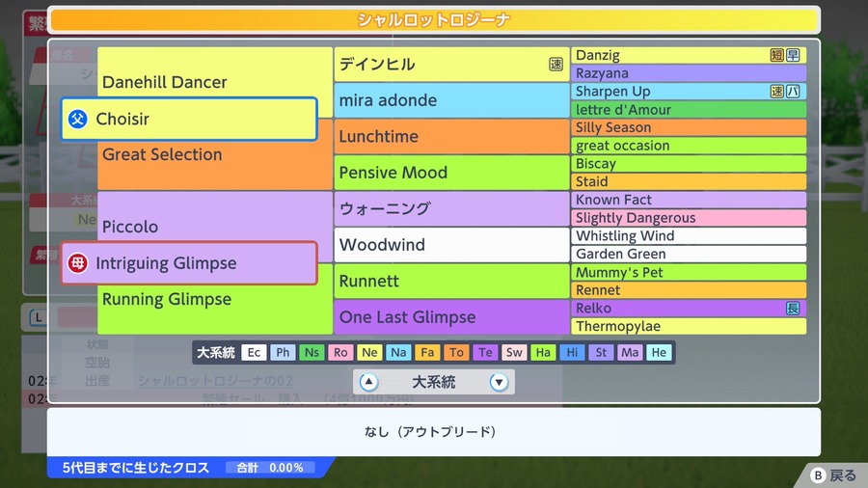868x488 pixels.
Task: Select the Intriguing Glimpse dam entry
Action: tap(189, 263)
